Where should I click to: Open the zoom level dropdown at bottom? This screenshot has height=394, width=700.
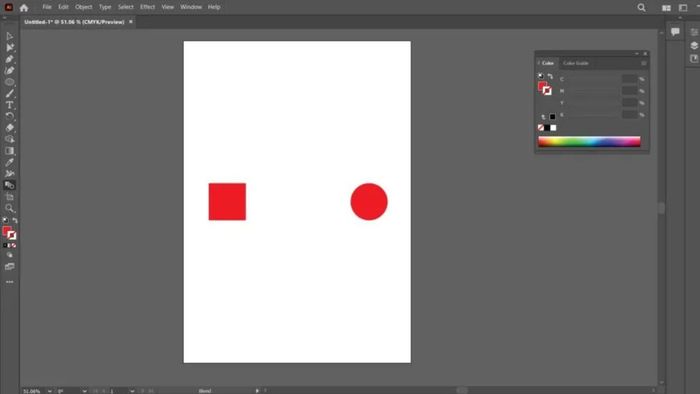point(49,391)
